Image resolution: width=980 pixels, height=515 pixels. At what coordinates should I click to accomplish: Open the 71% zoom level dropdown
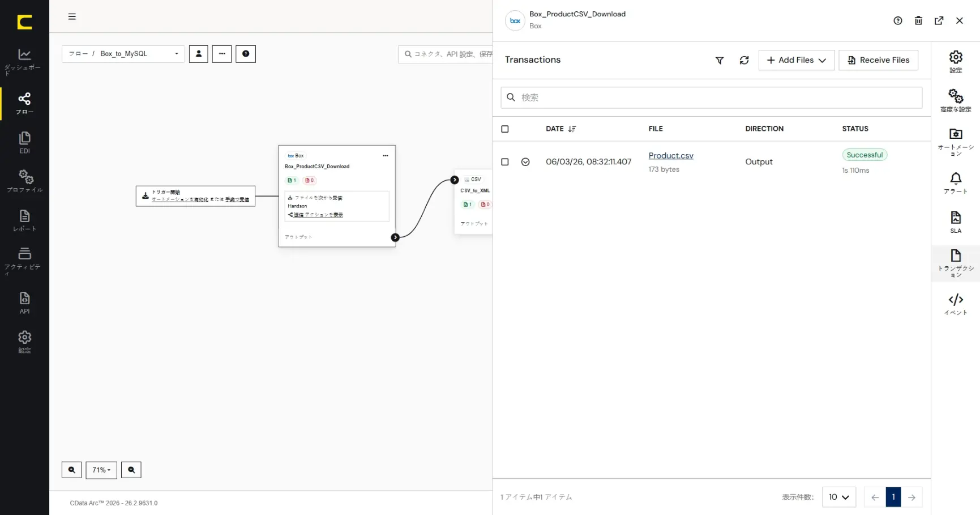[x=101, y=470]
